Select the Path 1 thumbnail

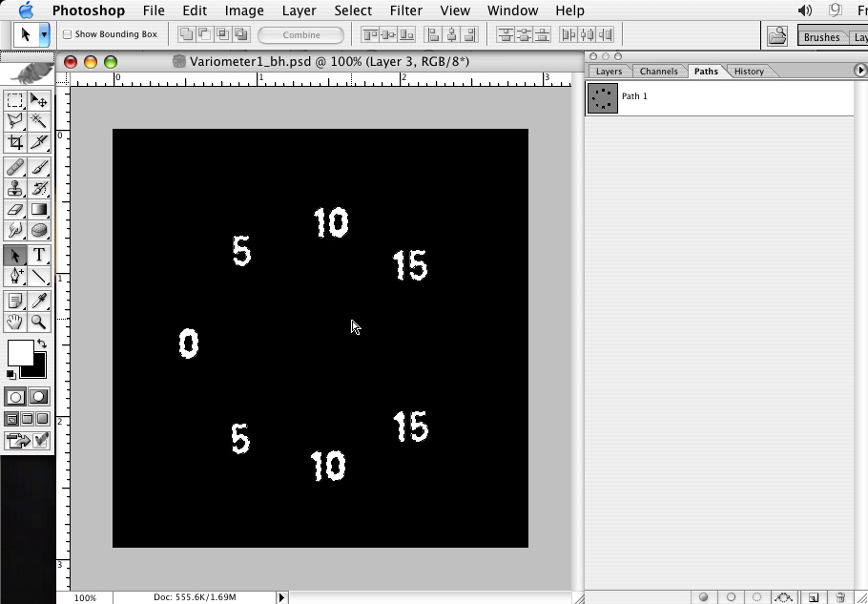tap(603, 97)
